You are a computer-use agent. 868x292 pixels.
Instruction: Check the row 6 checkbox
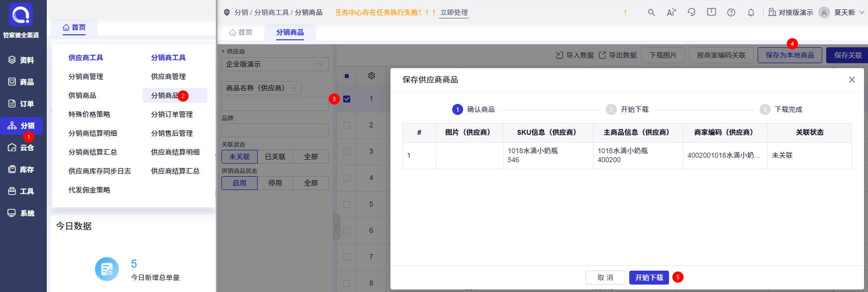(x=347, y=231)
